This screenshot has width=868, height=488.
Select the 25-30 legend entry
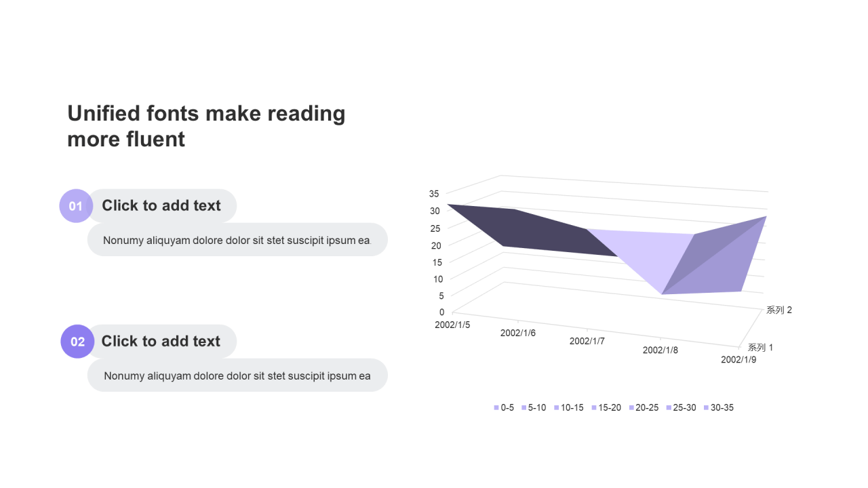[681, 408]
